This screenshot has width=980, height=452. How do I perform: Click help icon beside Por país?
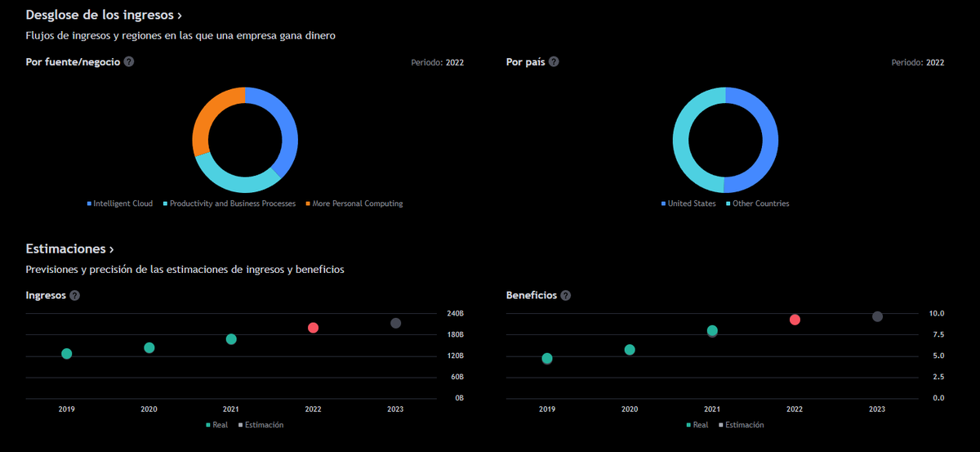pyautogui.click(x=554, y=62)
